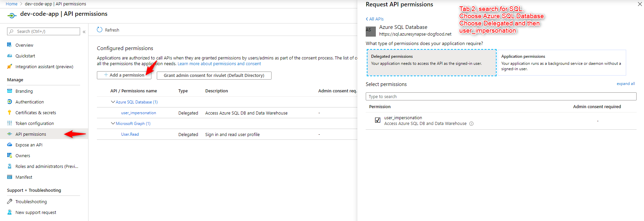Click the Integration assistant rocket icon
This screenshot has height=221, width=644.
pos(9,67)
